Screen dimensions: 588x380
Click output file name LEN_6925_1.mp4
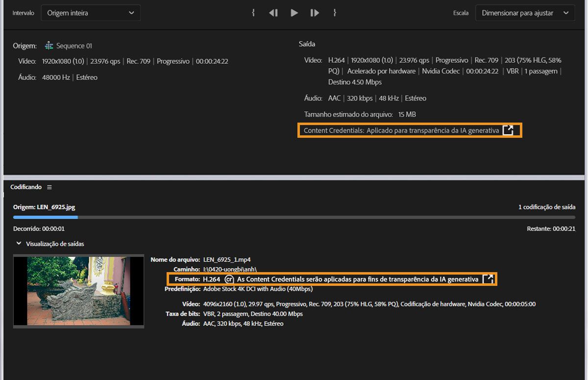pyautogui.click(x=227, y=259)
